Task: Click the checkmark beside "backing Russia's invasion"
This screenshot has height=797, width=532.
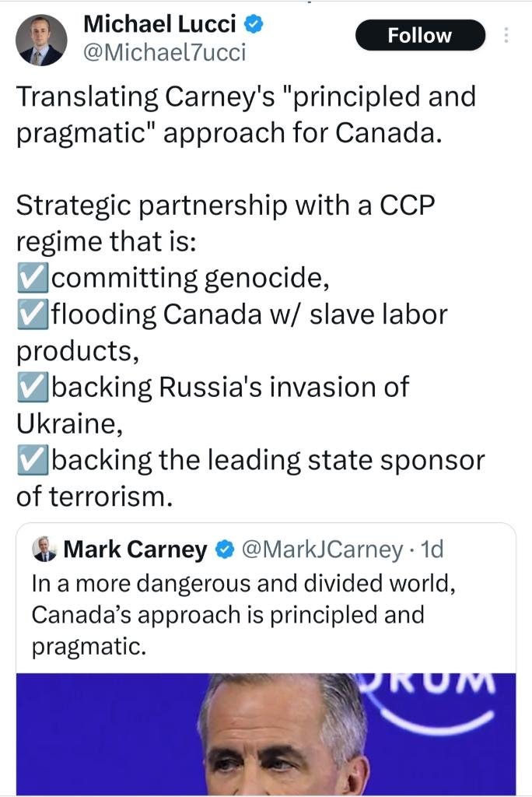Action: [32, 388]
